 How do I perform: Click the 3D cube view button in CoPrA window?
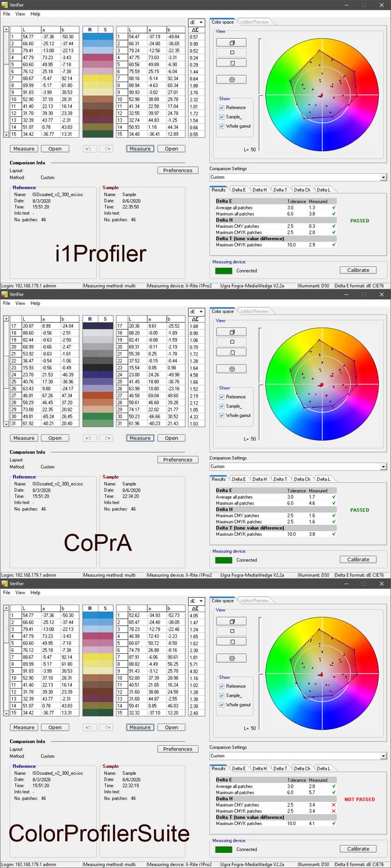[231, 332]
